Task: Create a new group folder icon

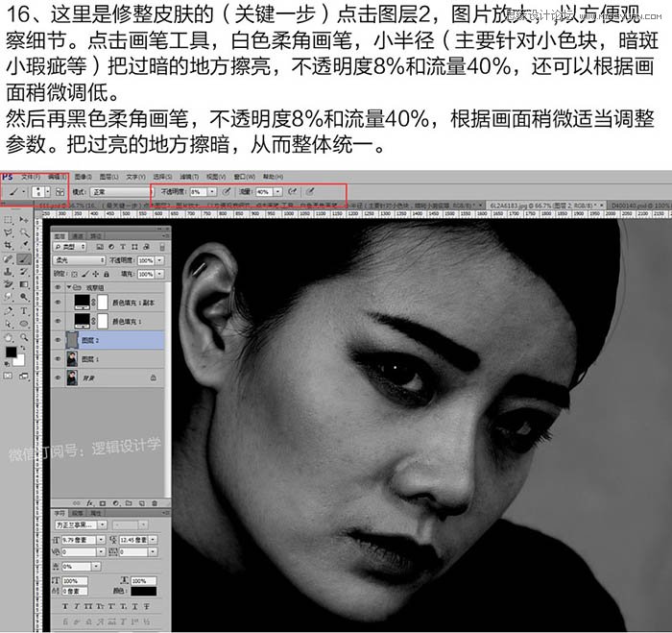Action: (129, 503)
